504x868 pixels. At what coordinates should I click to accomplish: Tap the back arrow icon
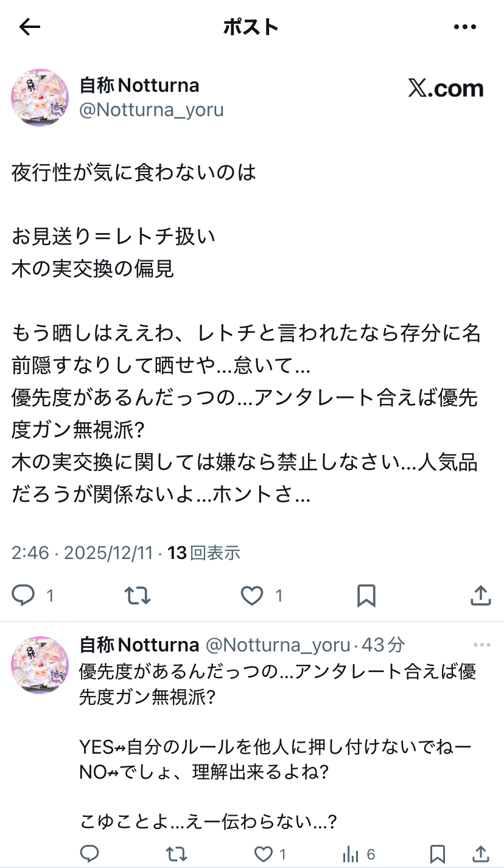(x=29, y=27)
